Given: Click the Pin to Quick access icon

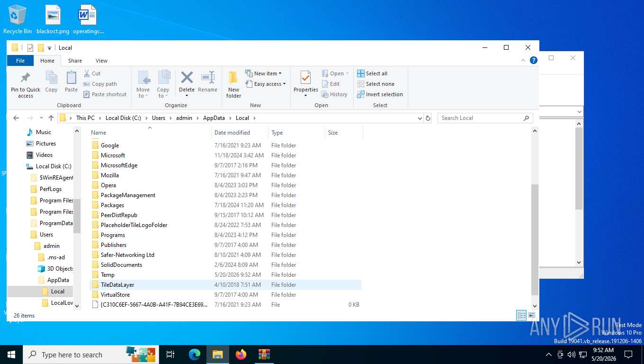Looking at the screenshot, I should coord(26,77).
